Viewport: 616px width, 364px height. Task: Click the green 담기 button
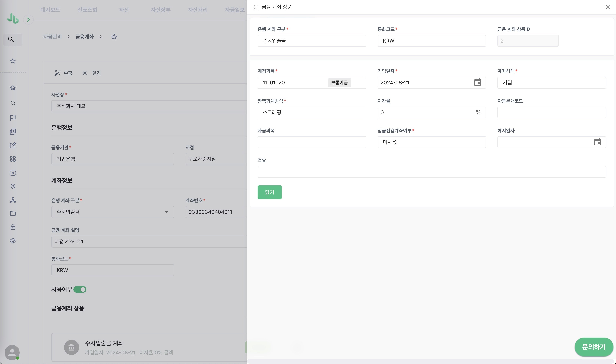tap(269, 192)
